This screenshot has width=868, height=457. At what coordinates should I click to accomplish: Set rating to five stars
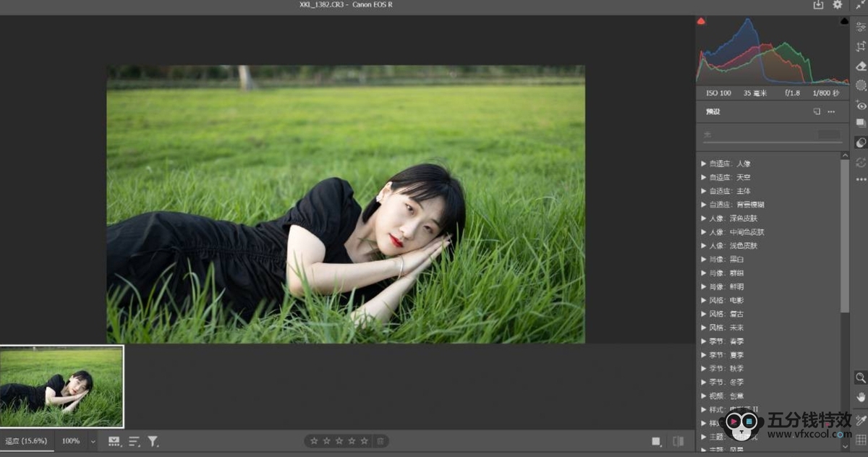[x=364, y=440]
